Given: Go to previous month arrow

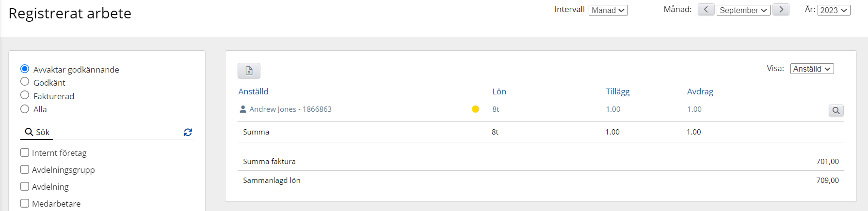Looking at the screenshot, I should click(x=706, y=10).
